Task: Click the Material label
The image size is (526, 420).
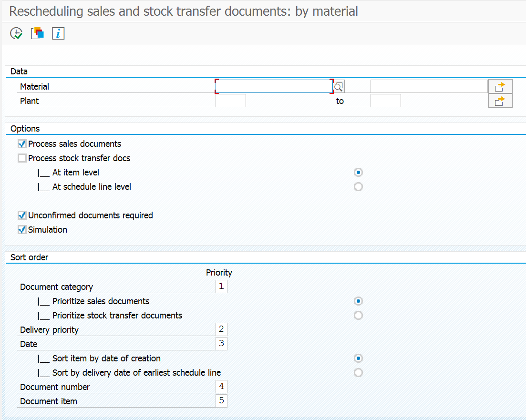Action: coord(34,87)
